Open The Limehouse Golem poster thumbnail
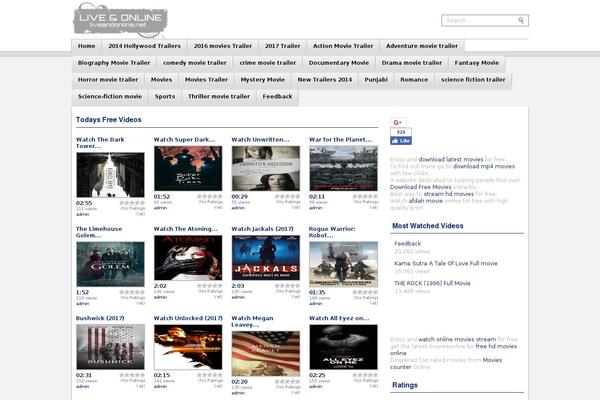Screen dimensions: 600x400 click(110, 264)
